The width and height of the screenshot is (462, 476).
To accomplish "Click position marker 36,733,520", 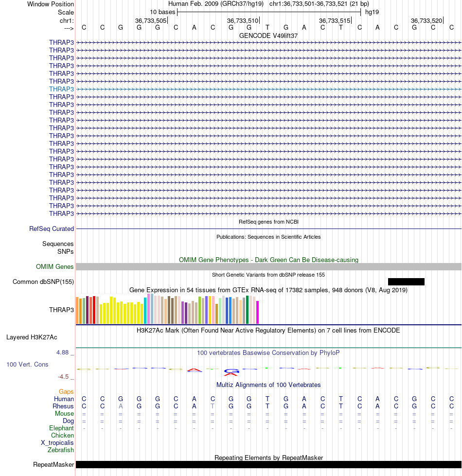I will point(426,20).
